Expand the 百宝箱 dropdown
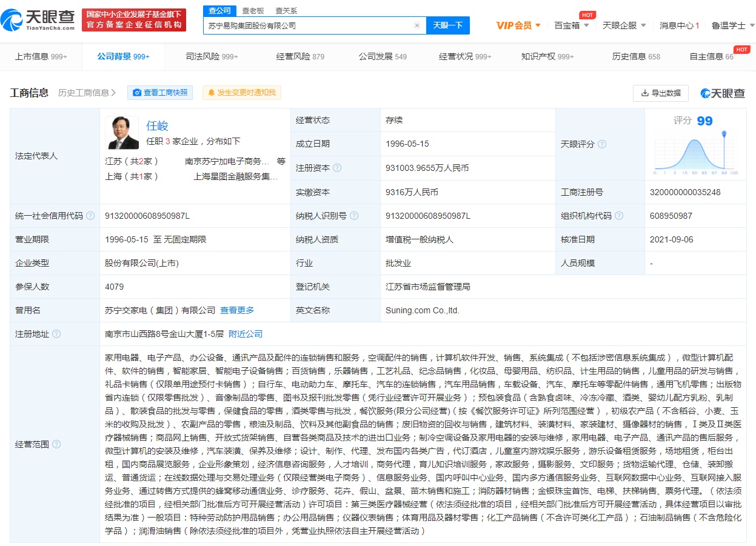The image size is (756, 546). pos(572,25)
